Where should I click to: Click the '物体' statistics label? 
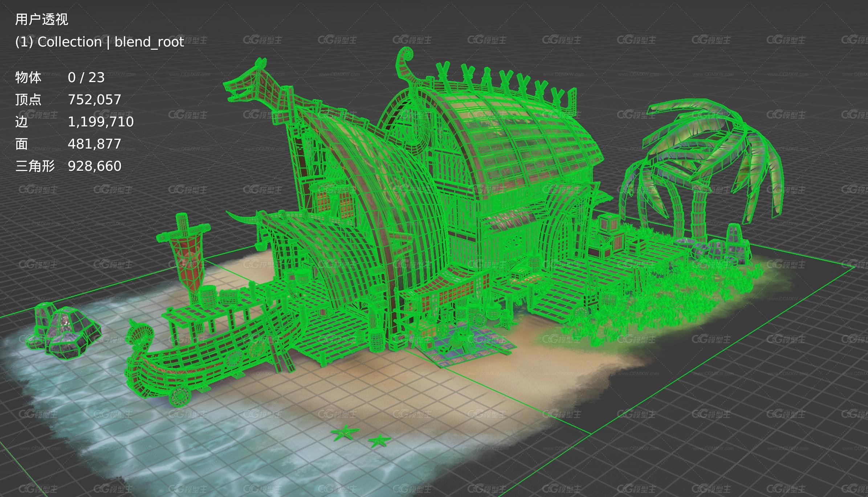(28, 77)
